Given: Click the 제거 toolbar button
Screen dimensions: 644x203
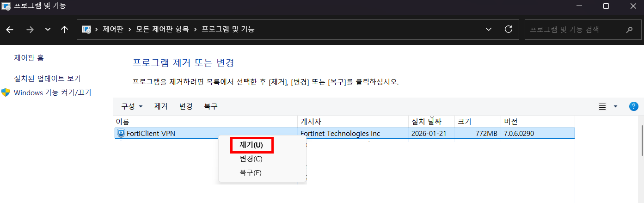Looking at the screenshot, I should [161, 106].
